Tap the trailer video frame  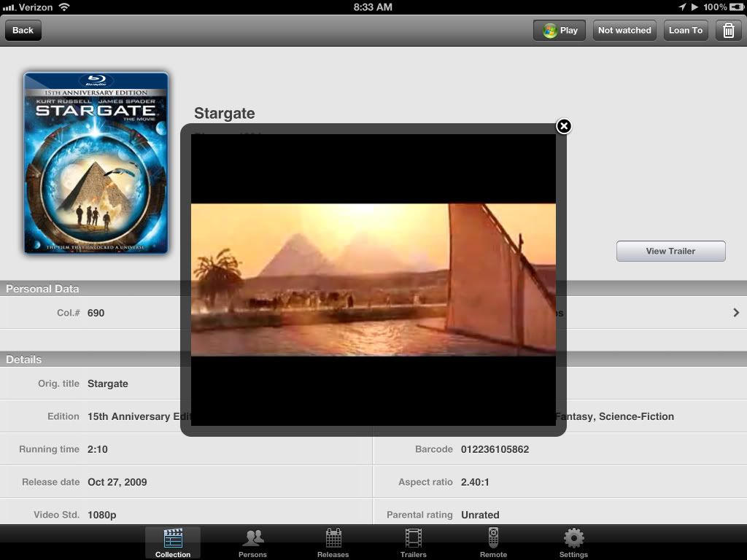[x=373, y=279]
